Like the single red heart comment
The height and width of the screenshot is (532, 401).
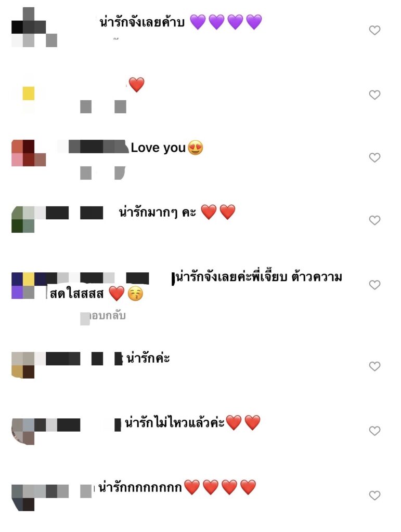click(374, 95)
